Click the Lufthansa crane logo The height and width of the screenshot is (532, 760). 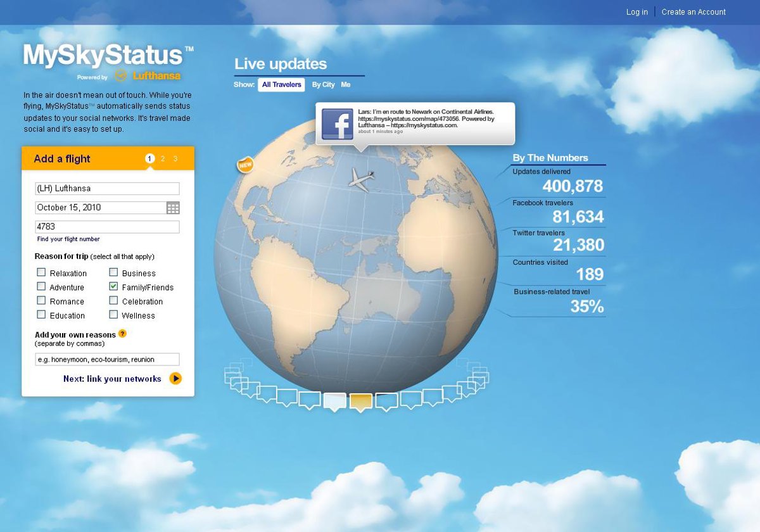click(121, 76)
